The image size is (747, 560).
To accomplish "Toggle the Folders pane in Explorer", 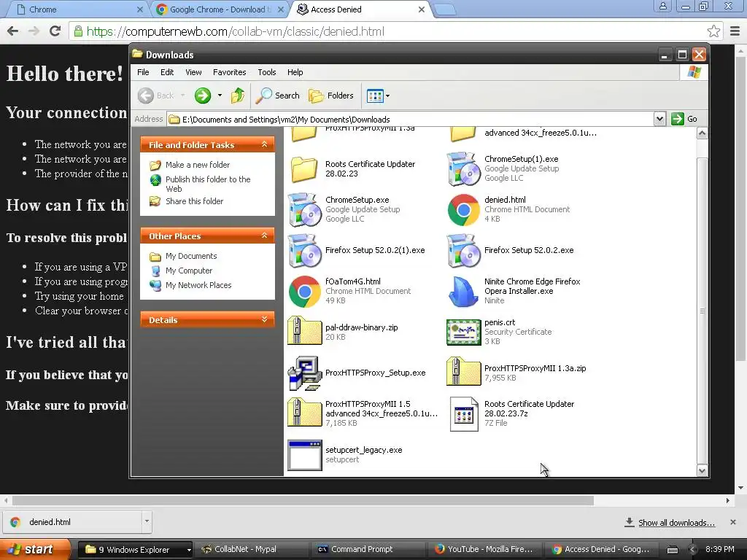I will point(331,96).
